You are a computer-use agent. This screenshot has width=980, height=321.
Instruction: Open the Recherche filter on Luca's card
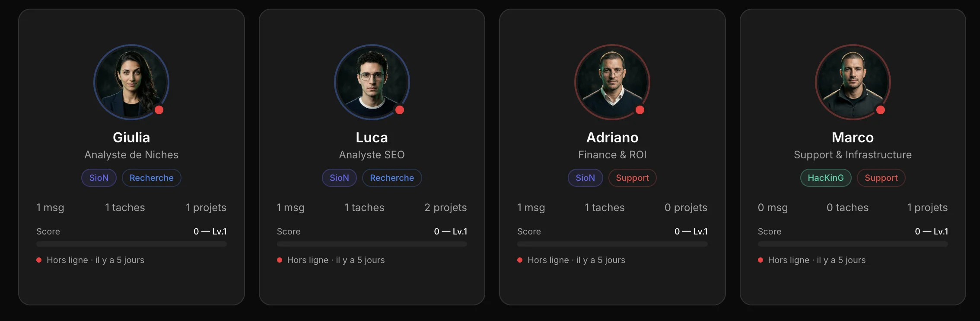coord(391,178)
